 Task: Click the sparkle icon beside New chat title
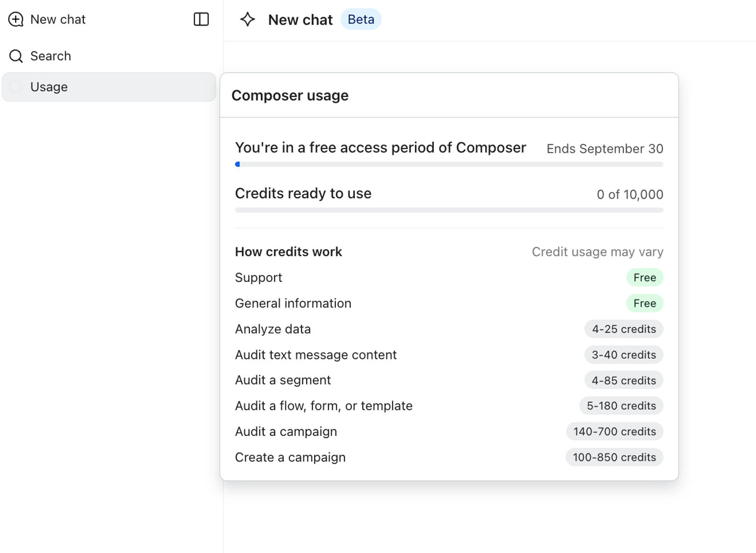click(248, 19)
